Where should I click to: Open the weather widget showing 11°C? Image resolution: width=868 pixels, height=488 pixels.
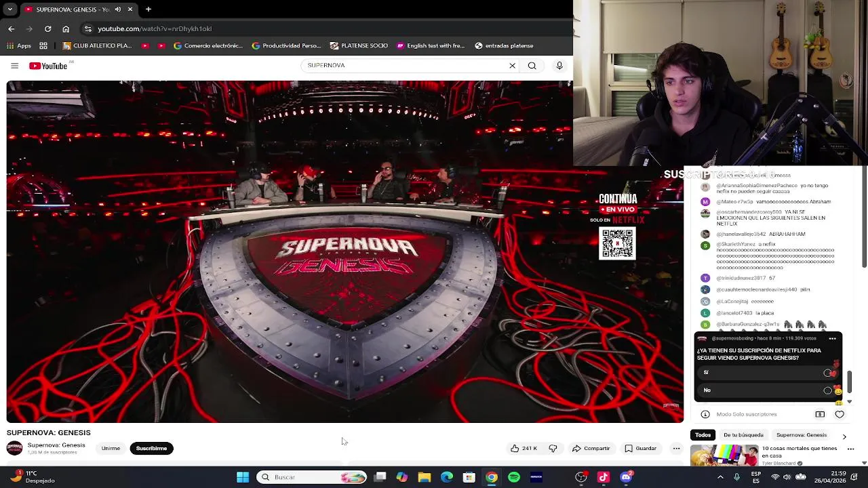tap(33, 477)
